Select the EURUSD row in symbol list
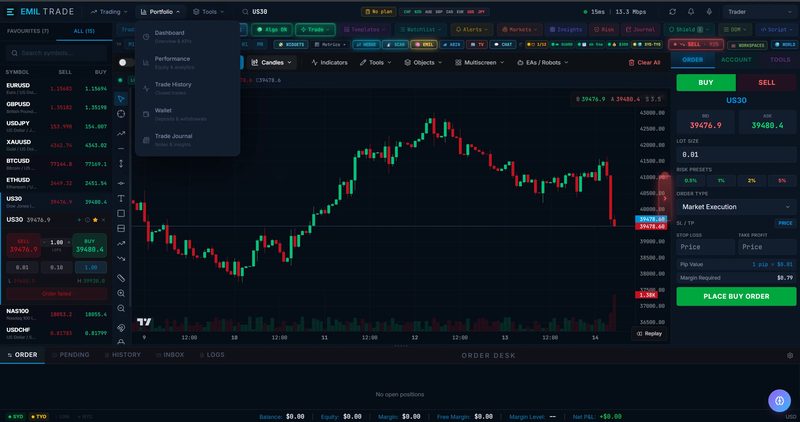Image resolution: width=800 pixels, height=422 pixels. pyautogui.click(x=56, y=88)
